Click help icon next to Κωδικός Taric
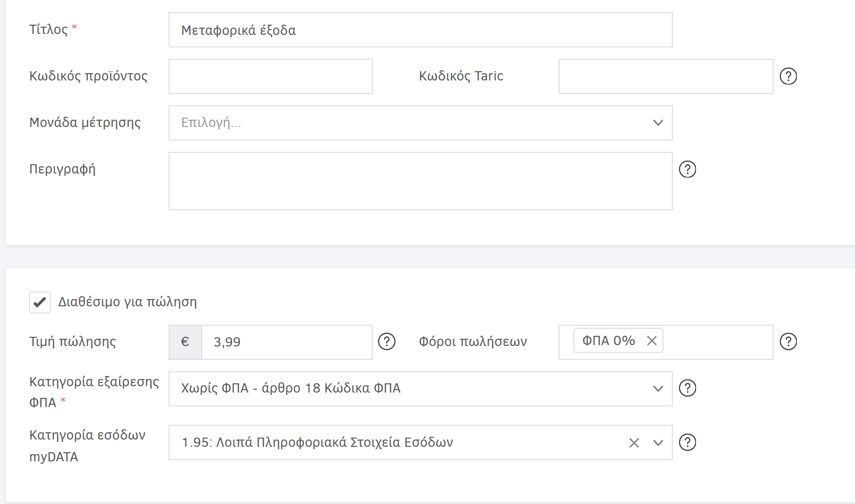 point(788,76)
